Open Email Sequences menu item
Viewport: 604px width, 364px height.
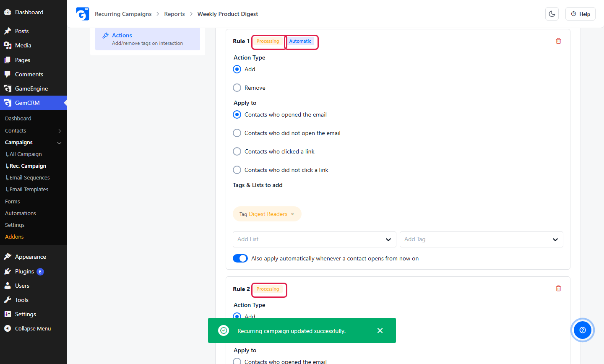[x=29, y=178]
